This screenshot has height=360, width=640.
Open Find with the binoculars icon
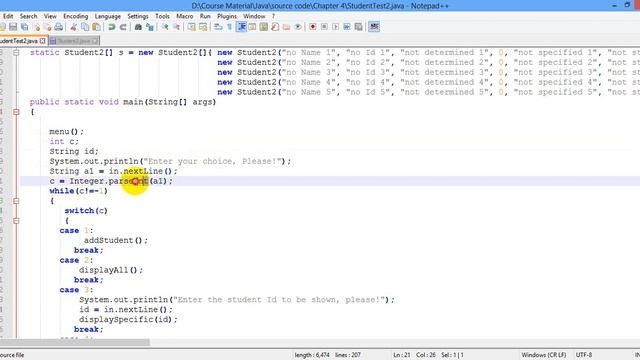138,27
